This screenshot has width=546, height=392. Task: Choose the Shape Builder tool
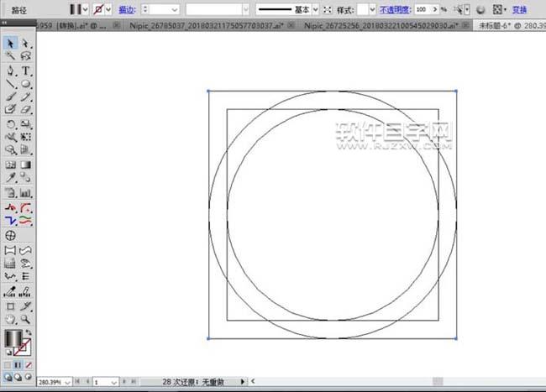[x=10, y=149]
